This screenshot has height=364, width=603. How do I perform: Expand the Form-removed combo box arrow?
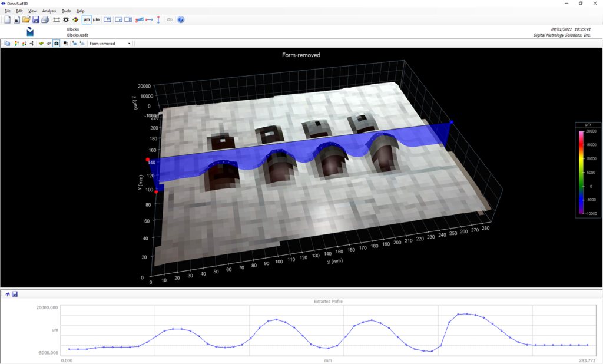(x=129, y=43)
